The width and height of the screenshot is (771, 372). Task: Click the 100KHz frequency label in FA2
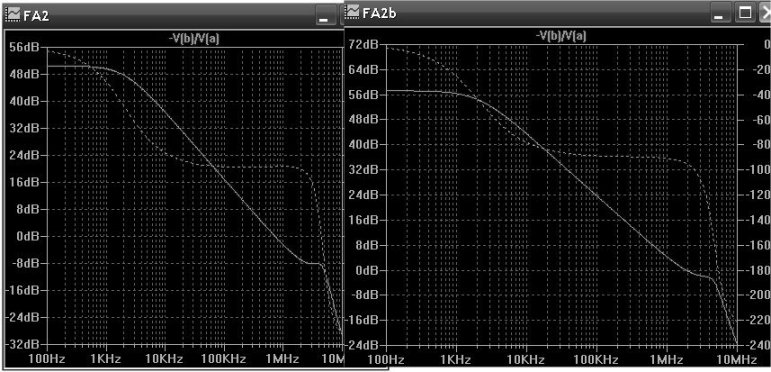pyautogui.click(x=224, y=359)
